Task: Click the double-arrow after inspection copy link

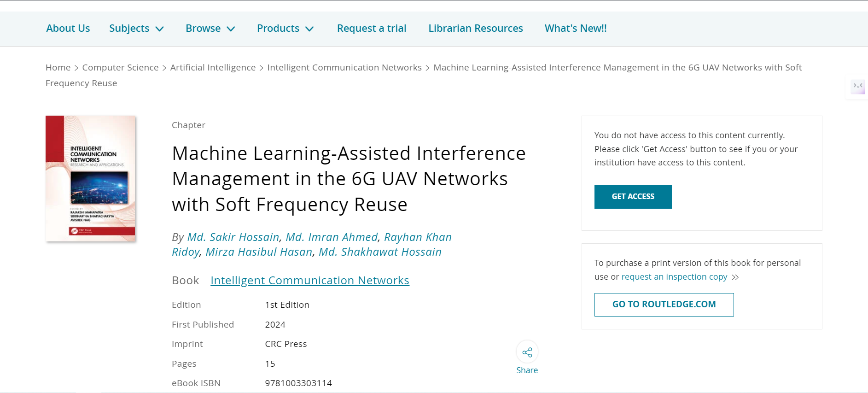Action: [x=735, y=277]
